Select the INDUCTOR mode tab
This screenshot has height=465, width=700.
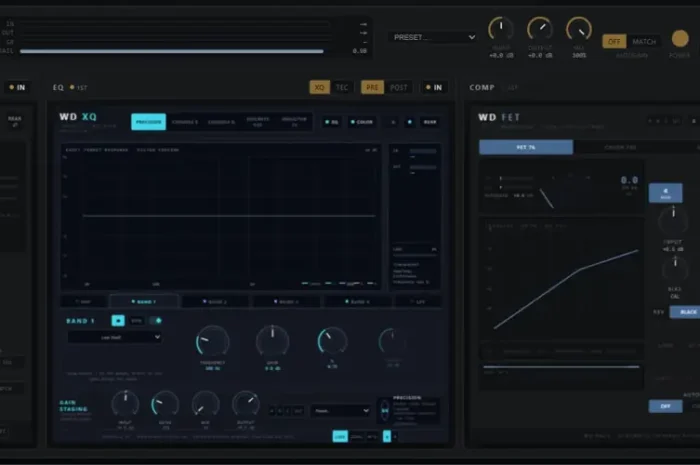pyautogui.click(x=294, y=122)
